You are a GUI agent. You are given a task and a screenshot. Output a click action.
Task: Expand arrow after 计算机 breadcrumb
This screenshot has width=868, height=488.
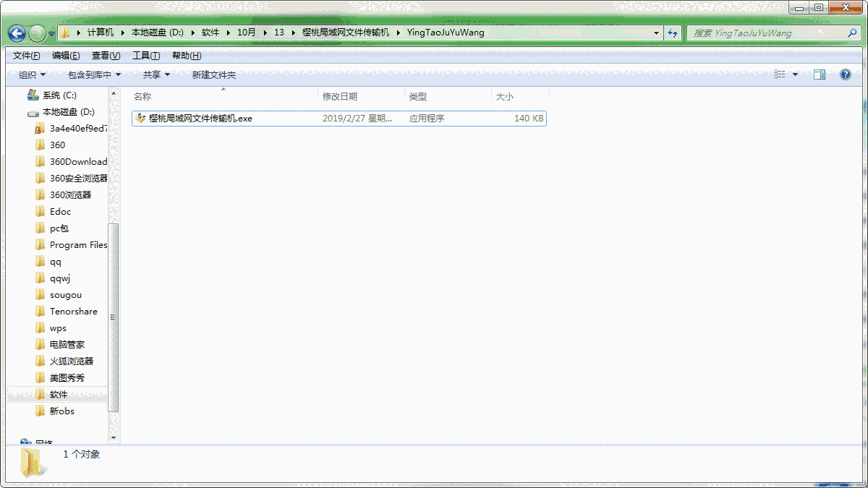[122, 33]
